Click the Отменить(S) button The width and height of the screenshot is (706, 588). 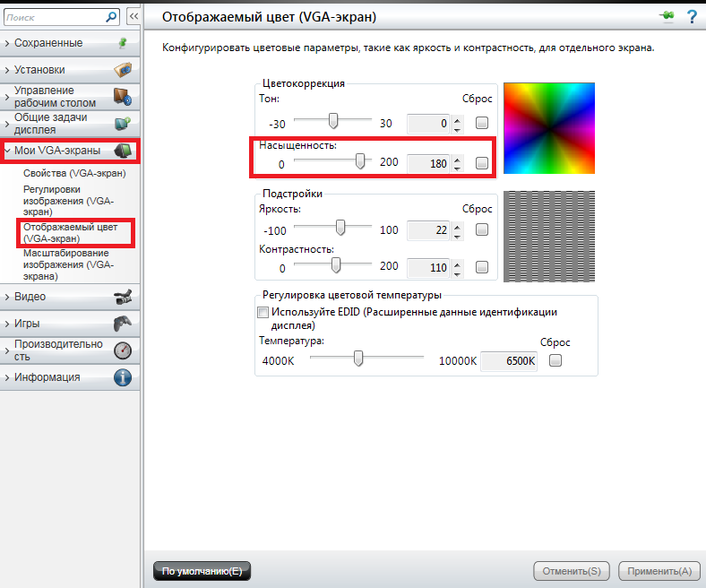572,571
